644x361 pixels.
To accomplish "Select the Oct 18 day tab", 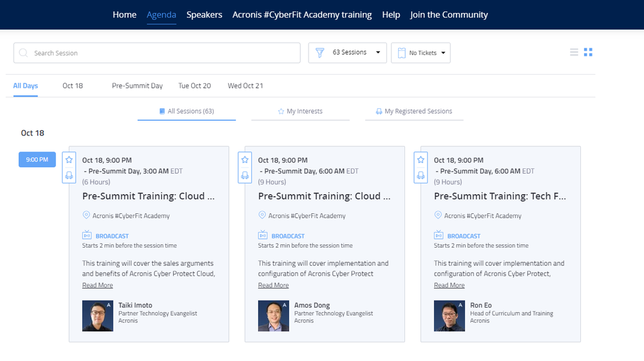I will coord(73,86).
